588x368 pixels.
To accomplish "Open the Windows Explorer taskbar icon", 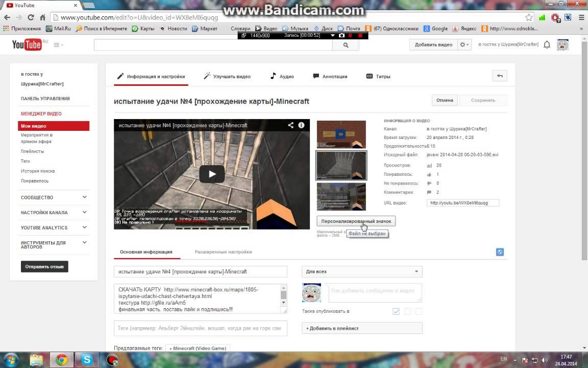I will (36, 360).
